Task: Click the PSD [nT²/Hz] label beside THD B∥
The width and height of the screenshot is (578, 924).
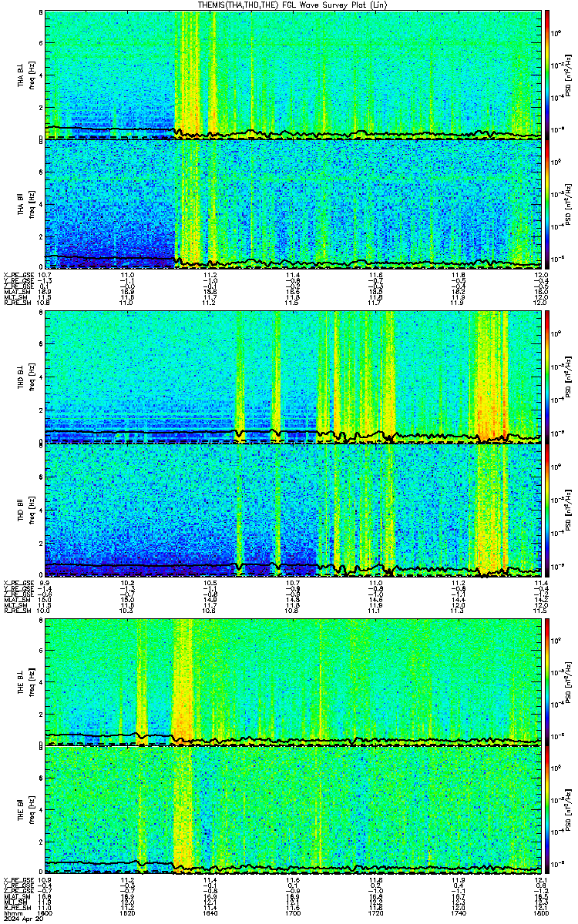Action: [569, 510]
